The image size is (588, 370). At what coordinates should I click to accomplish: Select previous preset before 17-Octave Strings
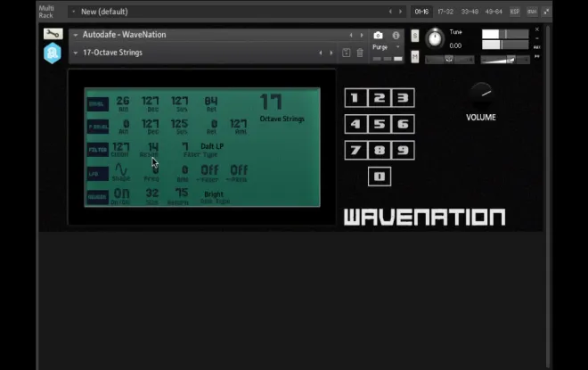320,53
